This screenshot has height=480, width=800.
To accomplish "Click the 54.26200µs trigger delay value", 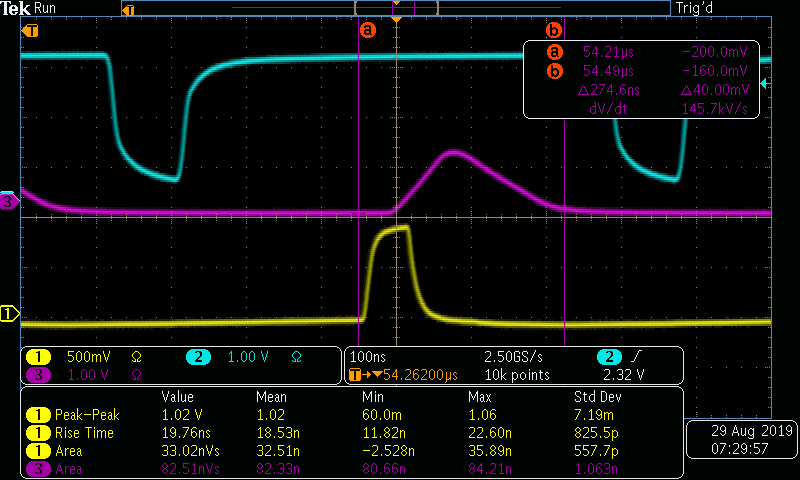I will coord(420,375).
